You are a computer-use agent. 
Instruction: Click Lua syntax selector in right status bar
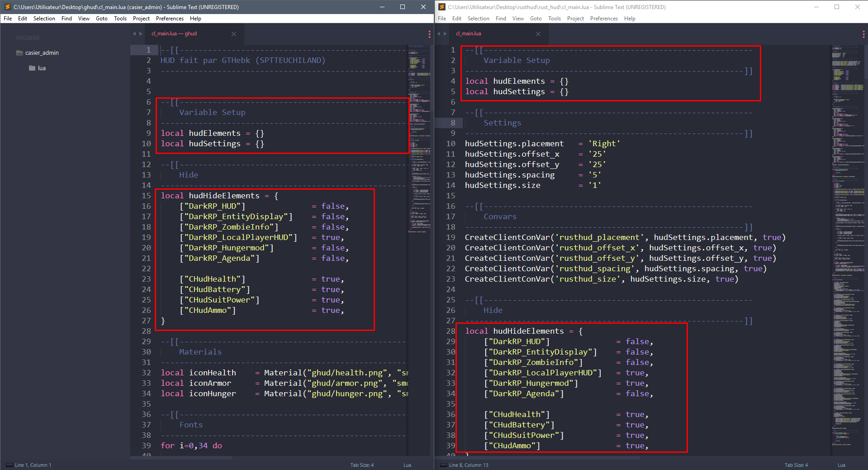841,465
